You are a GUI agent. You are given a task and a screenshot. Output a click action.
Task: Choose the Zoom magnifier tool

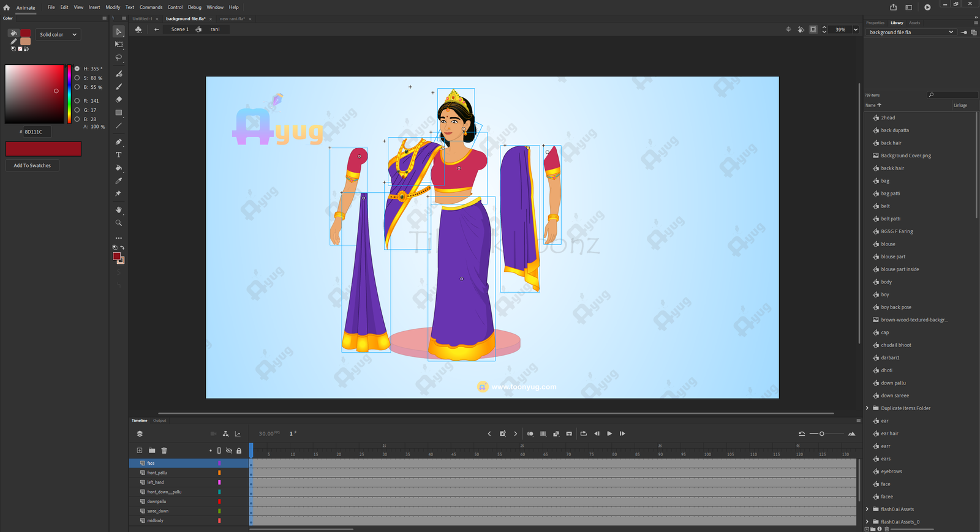(119, 223)
